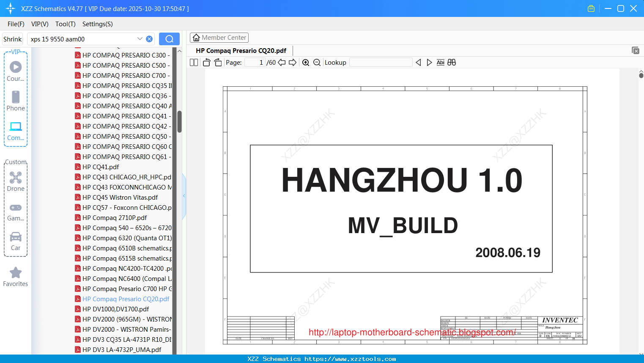Open the search history dropdown
644x363 pixels.
140,39
